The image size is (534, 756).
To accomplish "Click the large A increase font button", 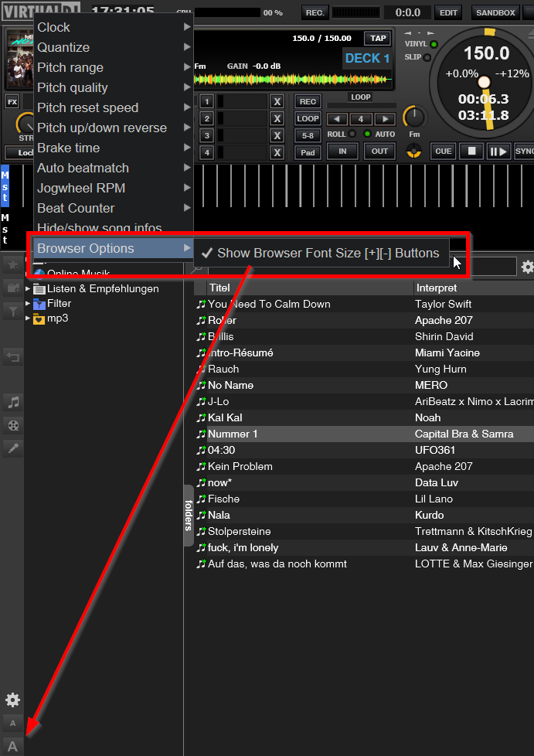I will click(12, 746).
